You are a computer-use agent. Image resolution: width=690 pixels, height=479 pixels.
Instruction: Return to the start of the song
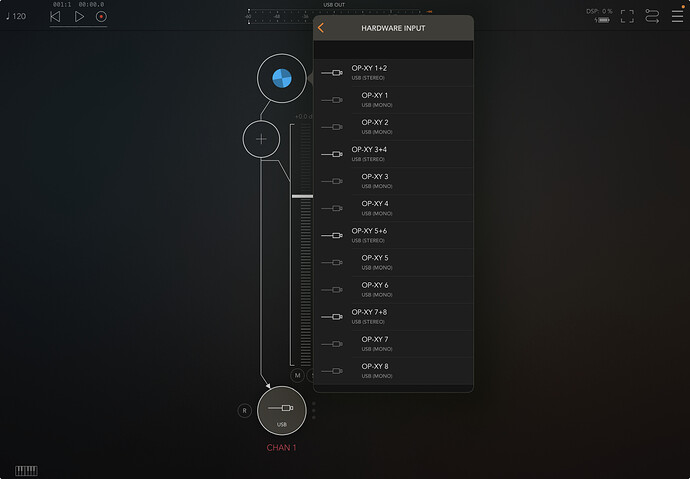tap(55, 17)
